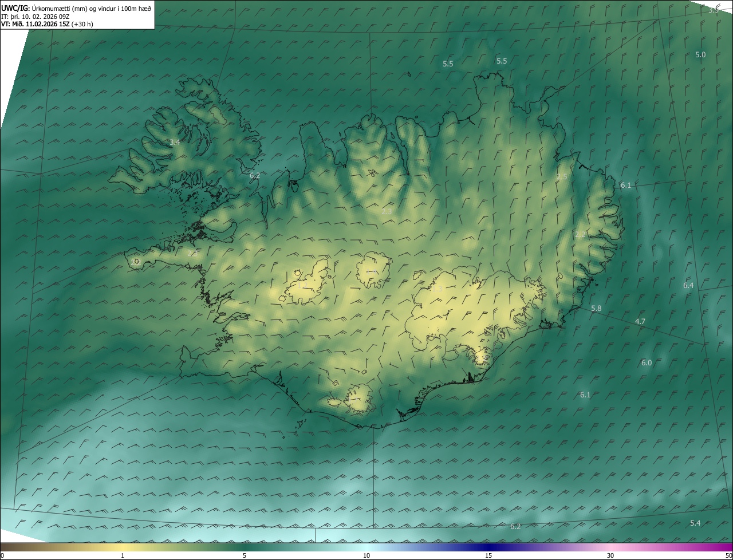Viewport: 733px width, 560px height.
Task: Click the 4.7 value label
Action: tap(640, 321)
